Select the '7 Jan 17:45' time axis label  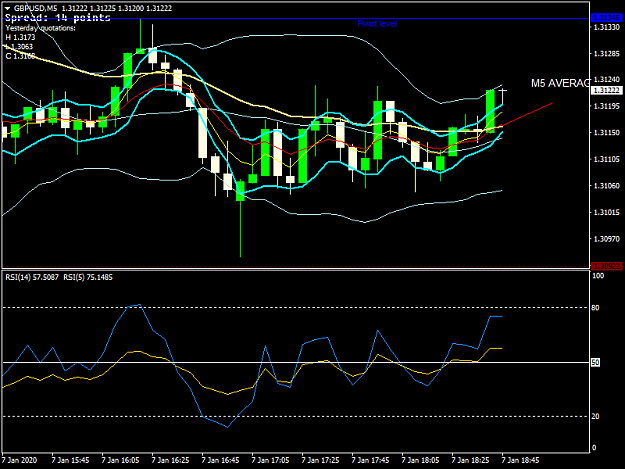[370, 460]
